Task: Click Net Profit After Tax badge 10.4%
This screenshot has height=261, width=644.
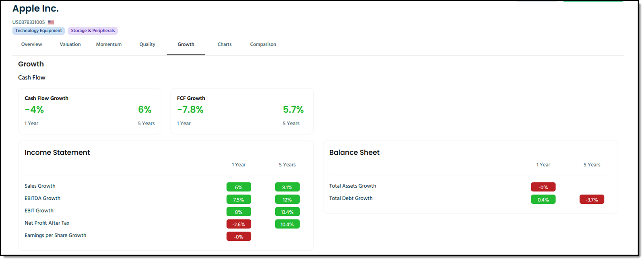Action: (x=287, y=224)
